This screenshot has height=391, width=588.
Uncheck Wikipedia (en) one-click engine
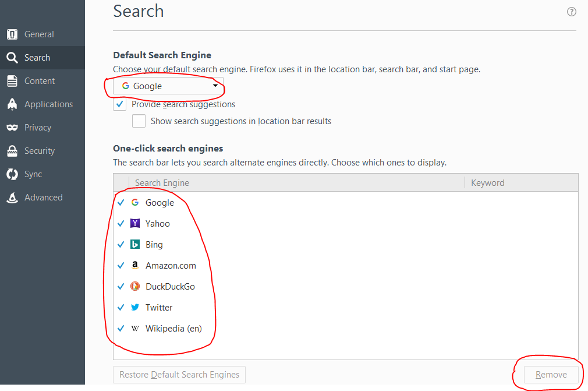pos(121,329)
